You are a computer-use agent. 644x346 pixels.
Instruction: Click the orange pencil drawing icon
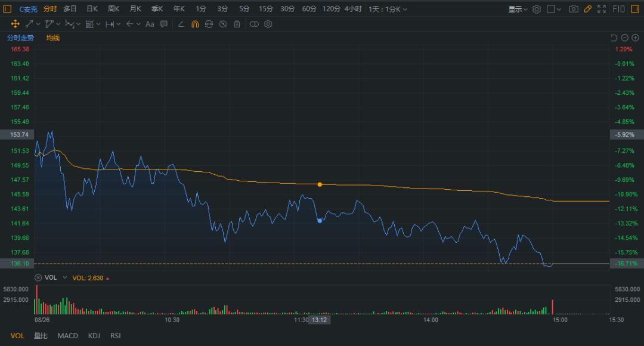pyautogui.click(x=587, y=9)
